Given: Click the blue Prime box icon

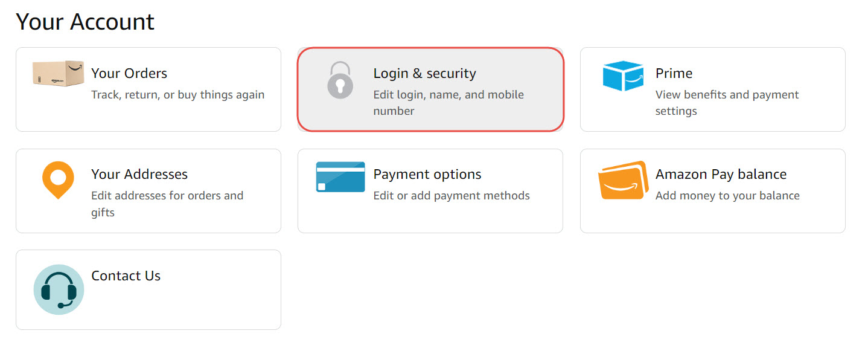Looking at the screenshot, I should [x=623, y=76].
